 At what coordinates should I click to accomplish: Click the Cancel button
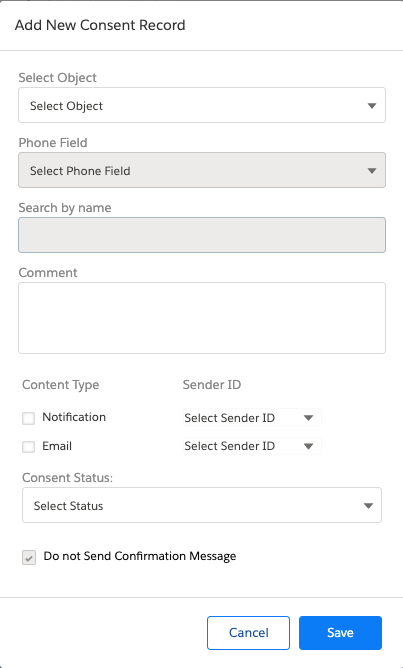click(x=248, y=633)
